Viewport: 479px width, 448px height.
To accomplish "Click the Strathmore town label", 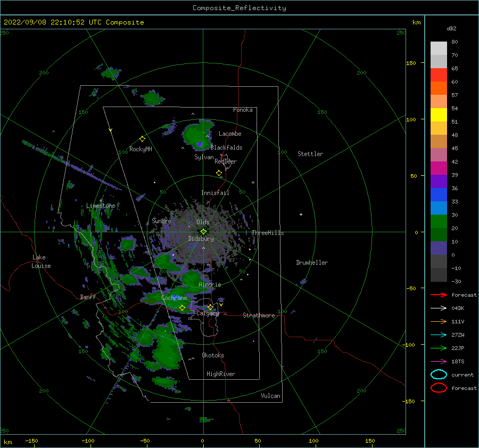I will click(259, 315).
